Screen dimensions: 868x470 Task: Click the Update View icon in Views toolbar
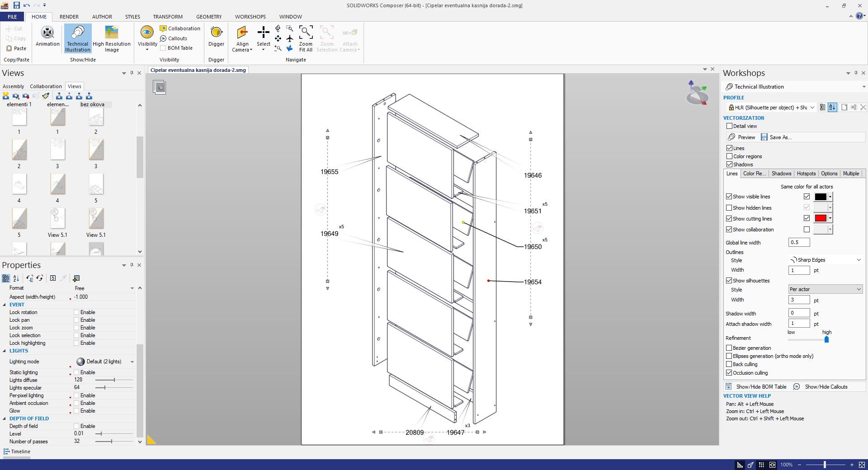[x=16, y=96]
